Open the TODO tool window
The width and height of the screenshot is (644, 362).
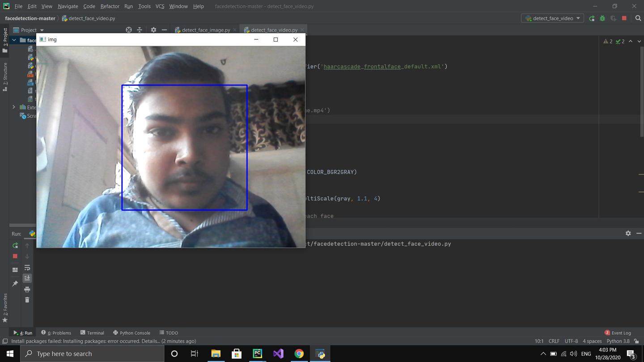tap(169, 333)
